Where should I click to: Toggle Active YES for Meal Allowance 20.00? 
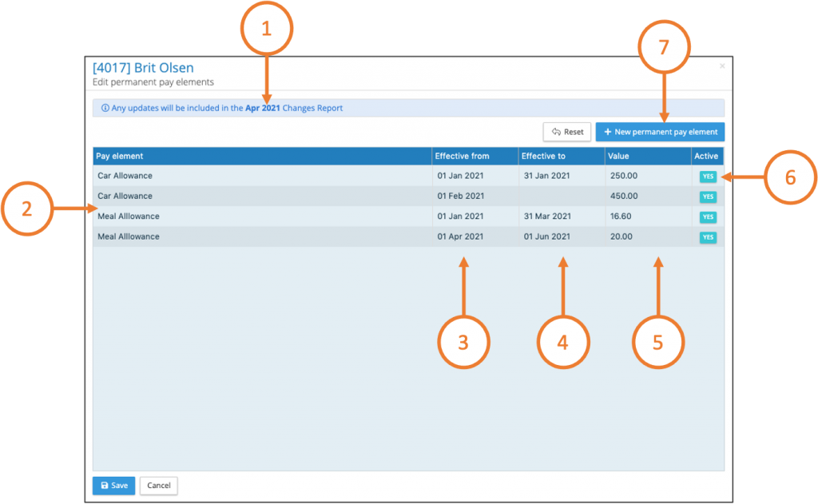[x=708, y=237]
